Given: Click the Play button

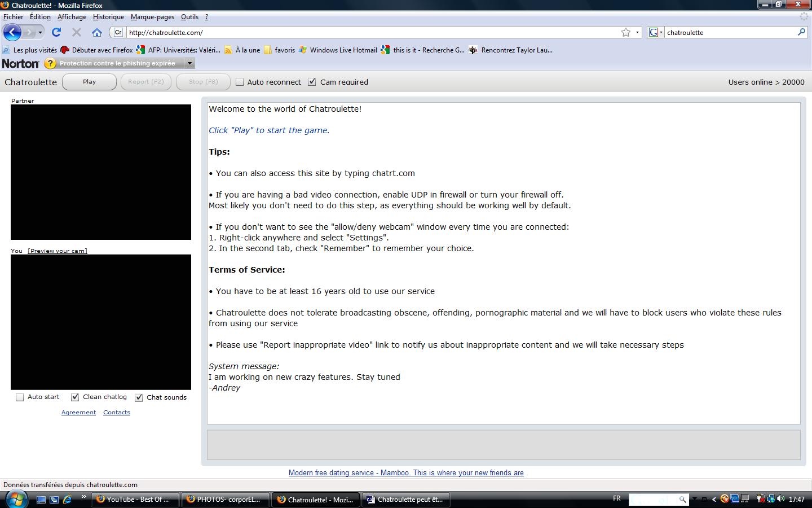Looking at the screenshot, I should pyautogui.click(x=89, y=82).
